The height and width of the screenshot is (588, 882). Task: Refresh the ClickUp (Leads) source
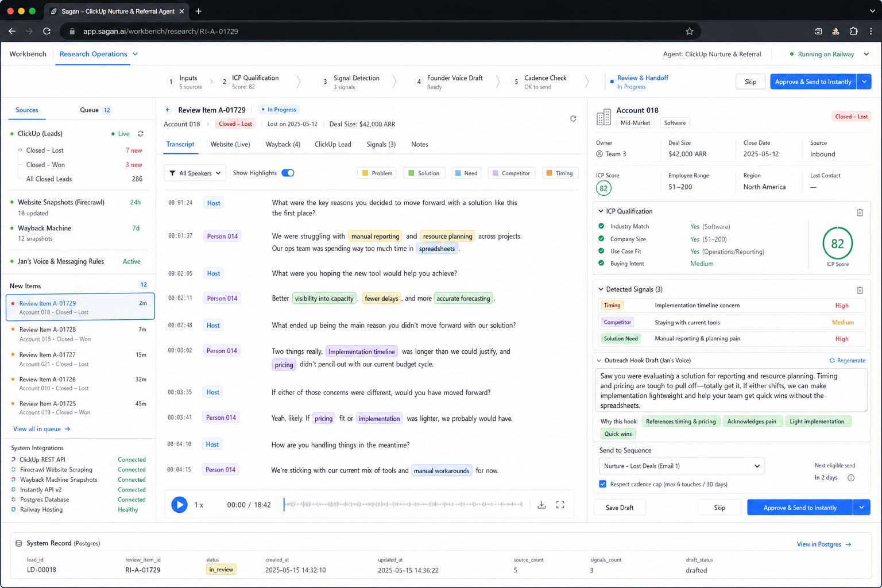141,134
